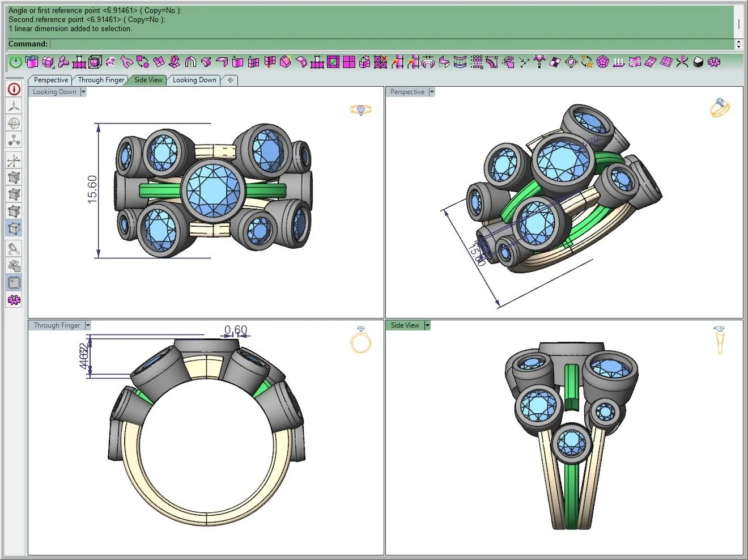Viewport: 748px width, 560px height.
Task: Click the command line up-down stepper
Action: 738,44
